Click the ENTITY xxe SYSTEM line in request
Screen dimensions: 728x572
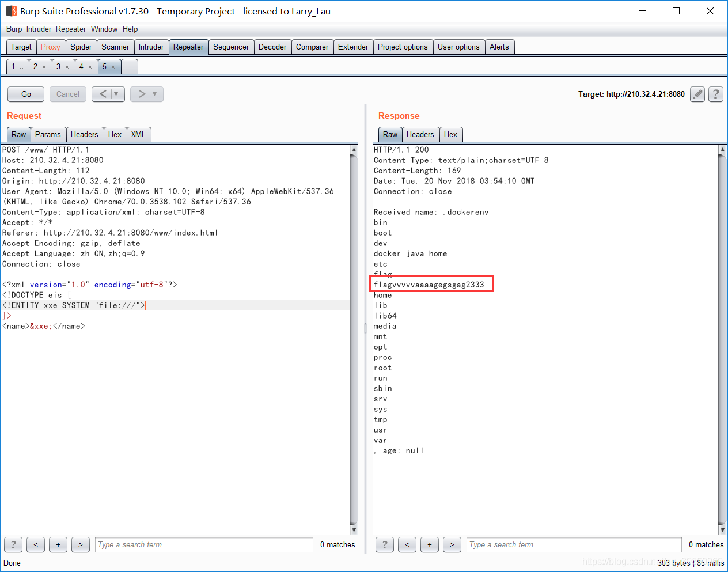pyautogui.click(x=74, y=305)
